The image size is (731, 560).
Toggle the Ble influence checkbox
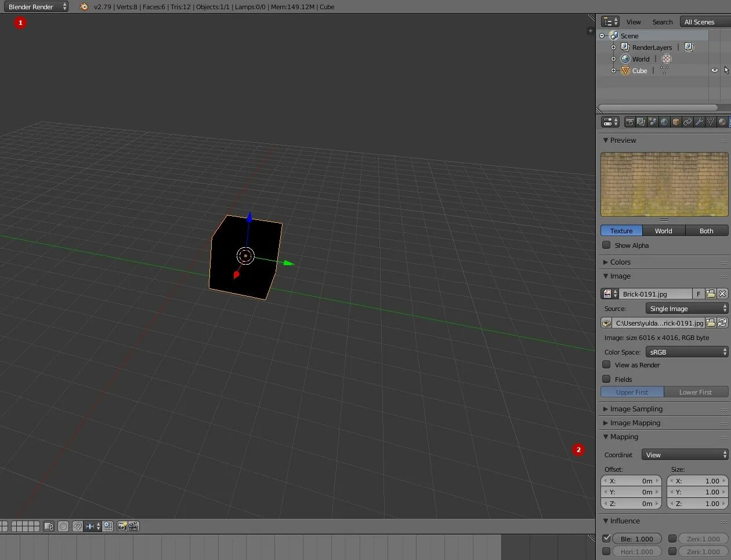[606, 539]
